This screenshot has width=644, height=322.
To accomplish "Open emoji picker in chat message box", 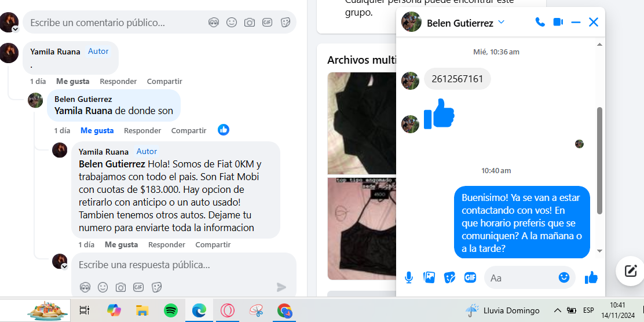I will [564, 277].
